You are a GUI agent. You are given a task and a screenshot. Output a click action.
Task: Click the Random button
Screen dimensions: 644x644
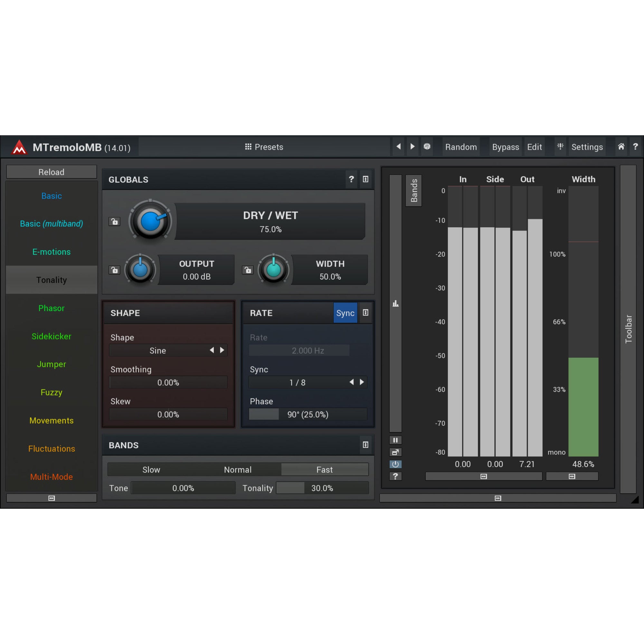coord(461,147)
